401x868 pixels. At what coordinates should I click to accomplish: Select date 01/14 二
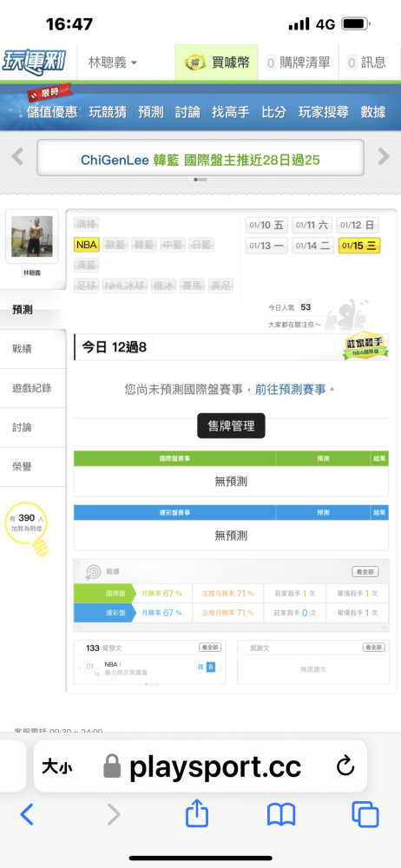(312, 246)
